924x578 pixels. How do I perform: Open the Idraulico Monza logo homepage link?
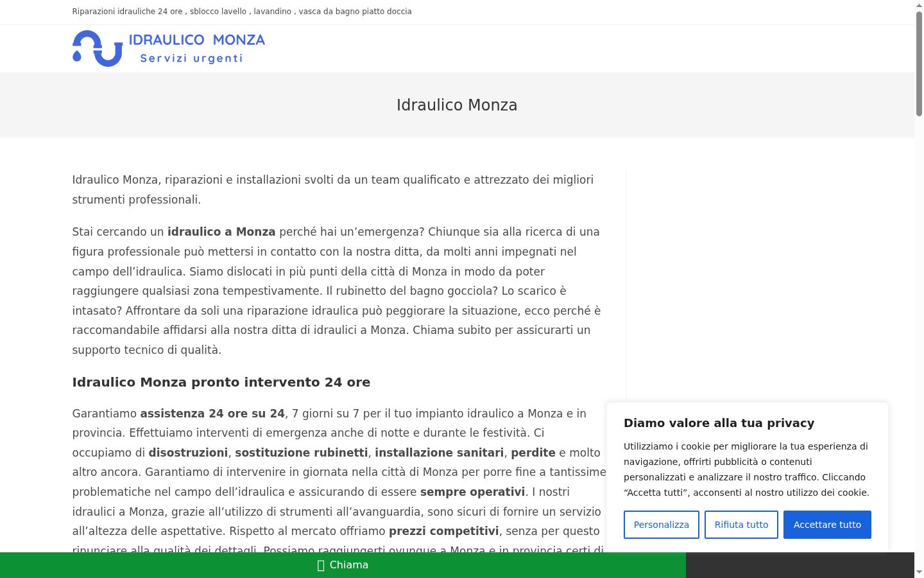pyautogui.click(x=168, y=48)
